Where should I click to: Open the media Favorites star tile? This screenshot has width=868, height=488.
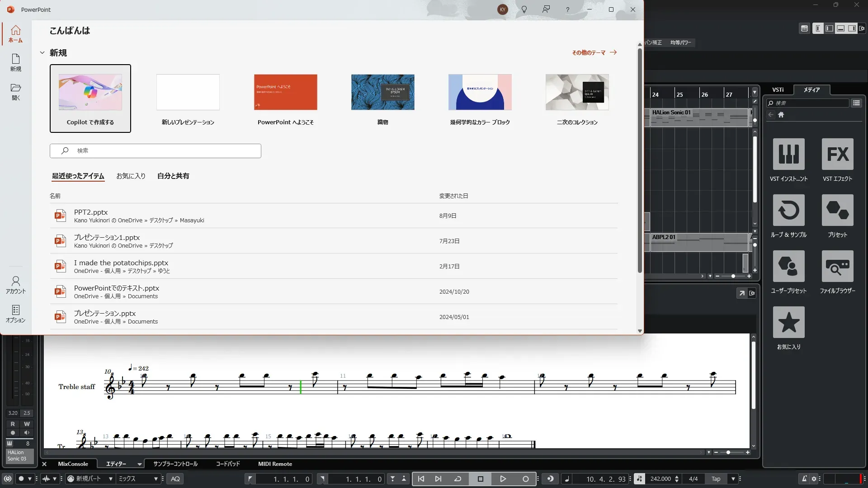point(788,323)
